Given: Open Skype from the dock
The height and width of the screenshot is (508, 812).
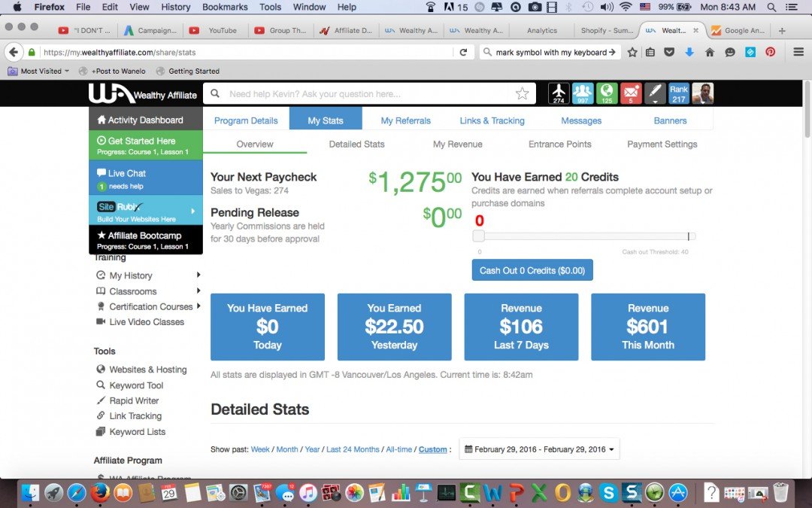Looking at the screenshot, I should [608, 492].
